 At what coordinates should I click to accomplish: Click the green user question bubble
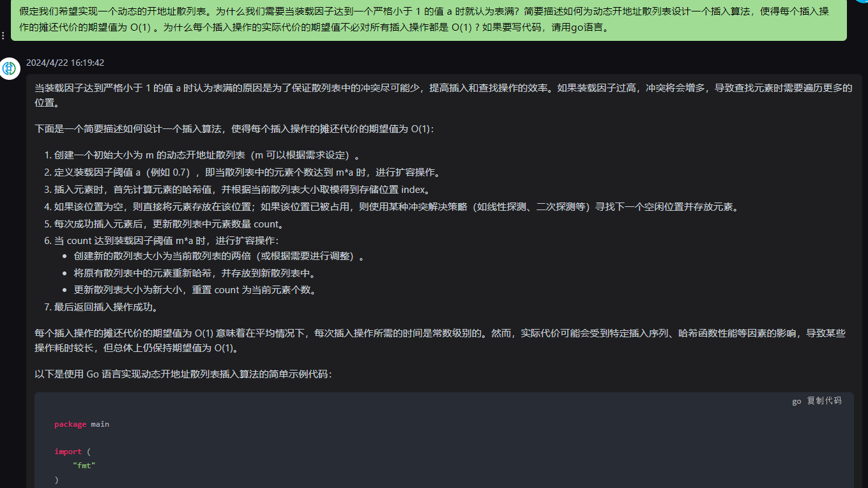(429, 20)
